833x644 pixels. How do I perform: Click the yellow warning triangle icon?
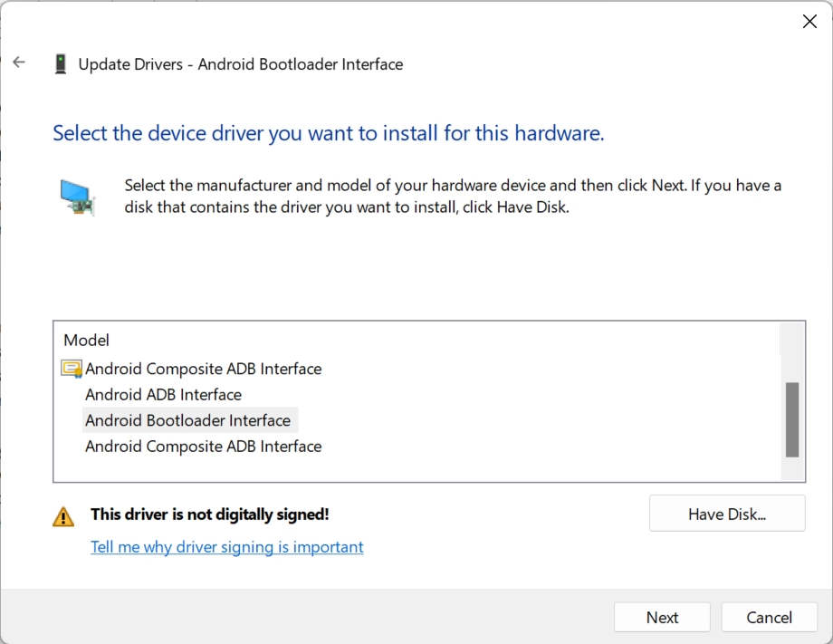63,516
